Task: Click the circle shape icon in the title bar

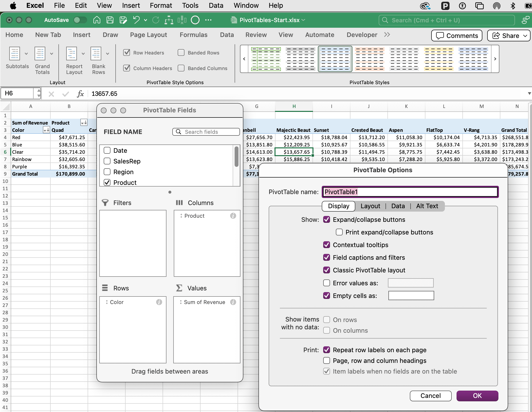Action: [195, 20]
